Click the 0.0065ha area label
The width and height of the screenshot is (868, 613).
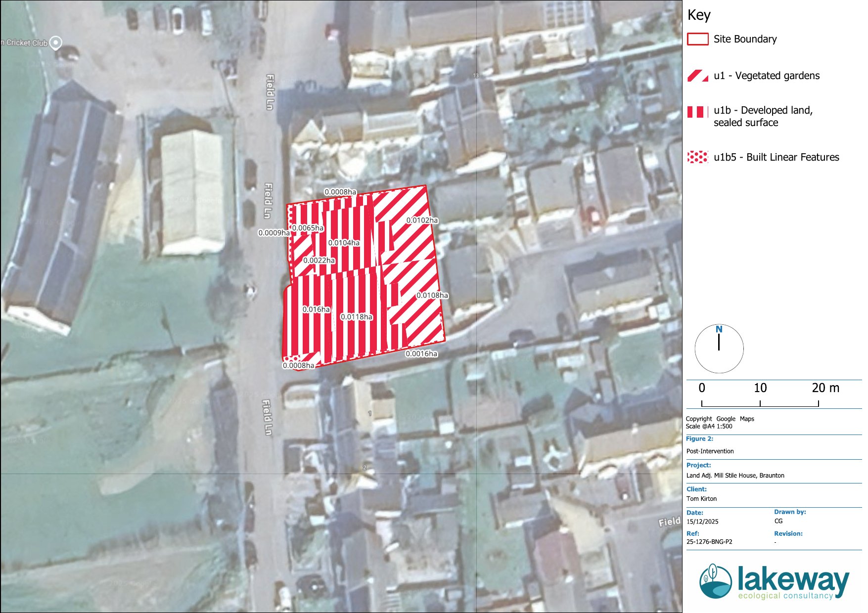308,228
